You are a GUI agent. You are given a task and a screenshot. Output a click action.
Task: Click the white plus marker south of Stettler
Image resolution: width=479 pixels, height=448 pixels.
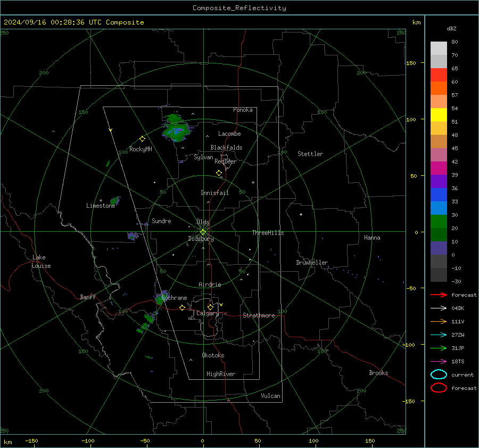301,214
